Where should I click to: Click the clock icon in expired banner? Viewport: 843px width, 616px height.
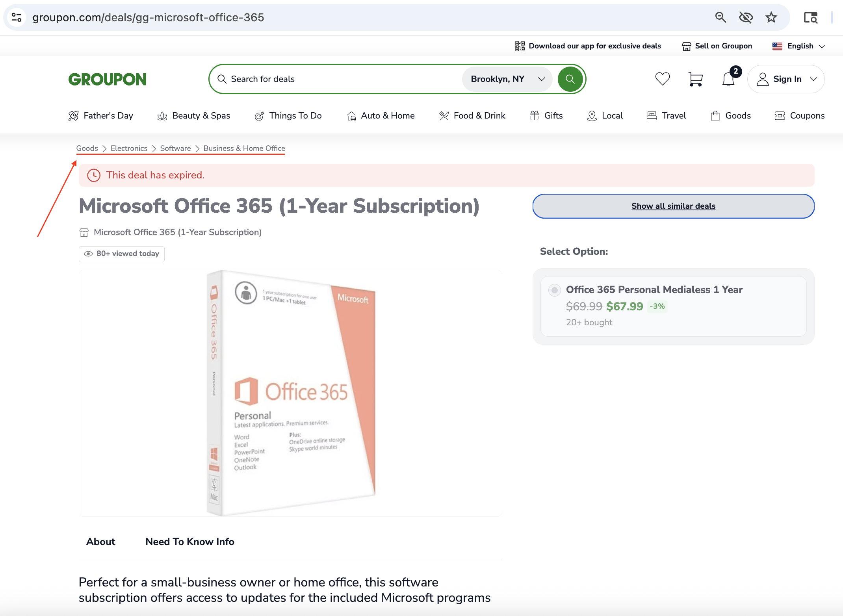pyautogui.click(x=94, y=175)
